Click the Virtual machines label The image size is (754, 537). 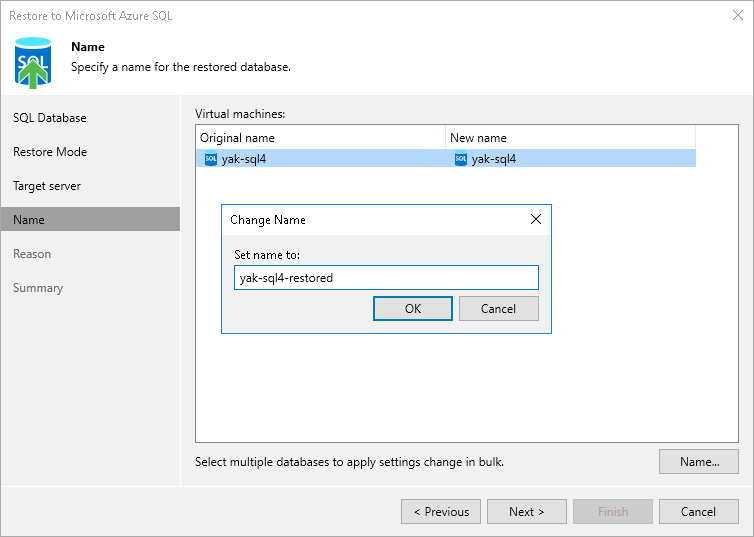click(240, 114)
